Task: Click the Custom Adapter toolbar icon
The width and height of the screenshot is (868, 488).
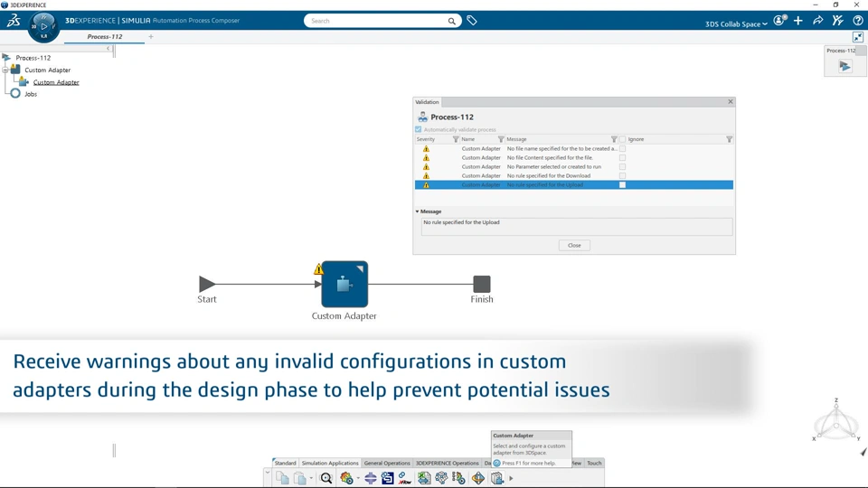Action: point(497,478)
